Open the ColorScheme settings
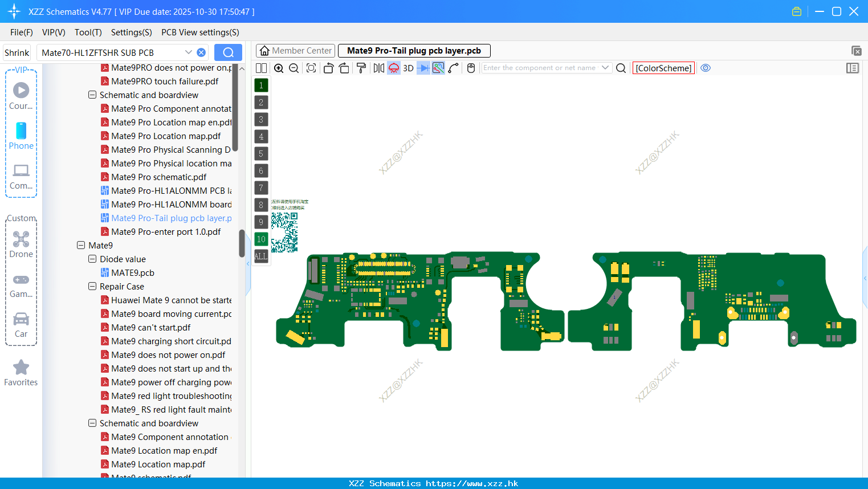868x489 pixels. click(x=663, y=68)
